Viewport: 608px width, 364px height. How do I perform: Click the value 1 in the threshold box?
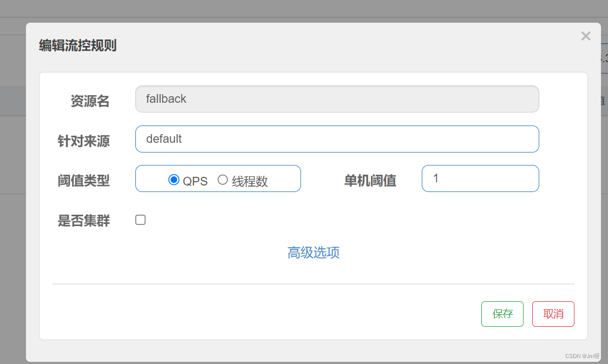436,178
